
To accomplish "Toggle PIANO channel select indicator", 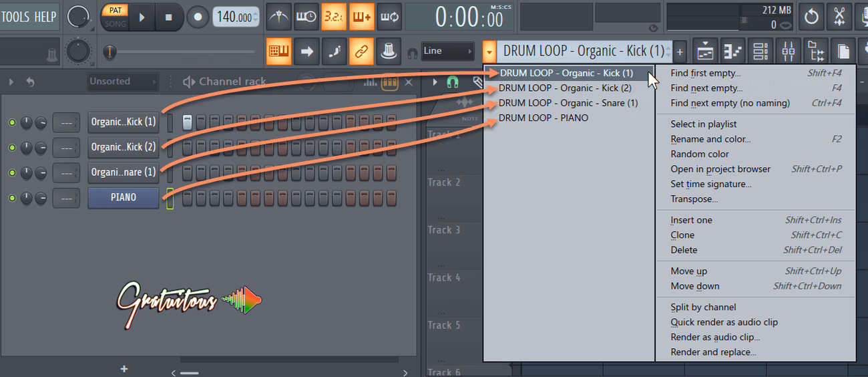I will pos(170,198).
